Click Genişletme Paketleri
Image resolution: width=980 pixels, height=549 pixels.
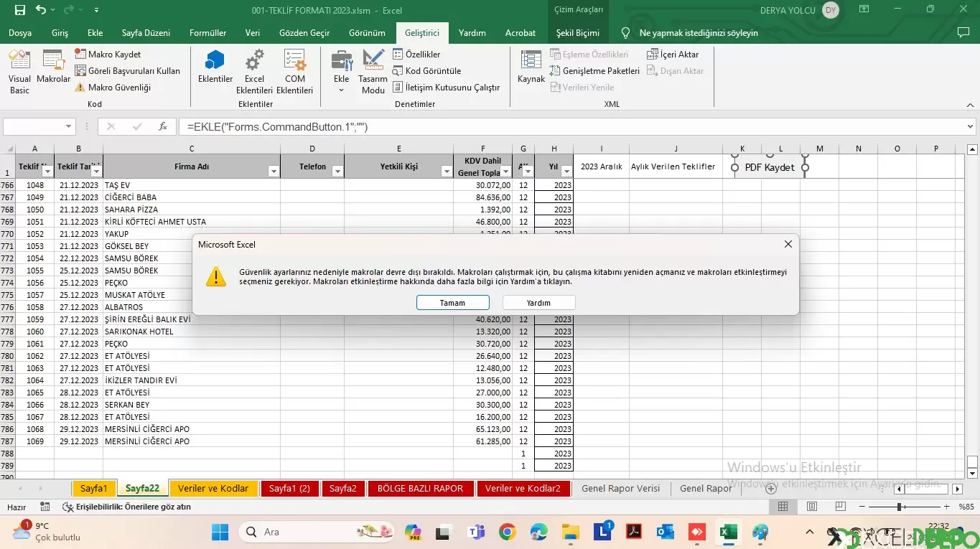(594, 71)
